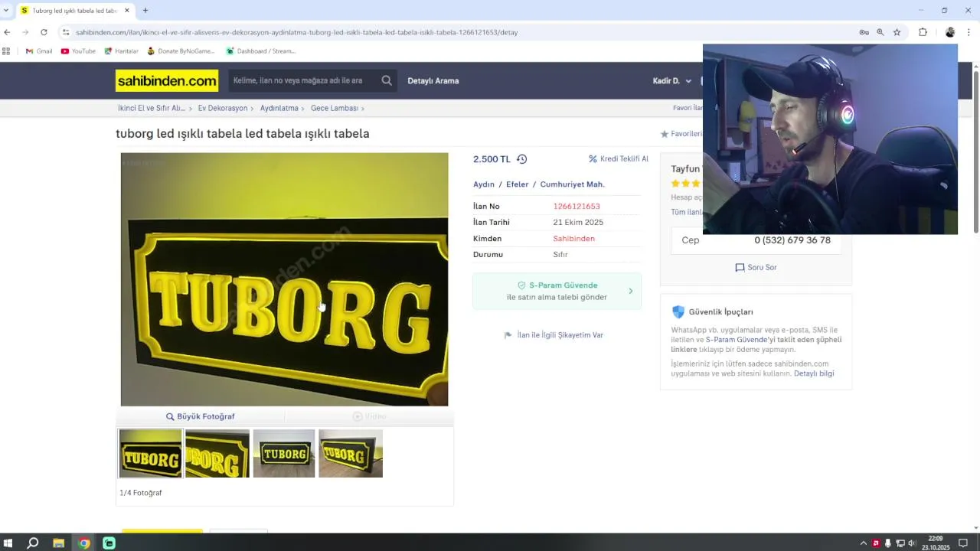Click Cumhuriyet Mah. link
The height and width of the screenshot is (551, 980).
(x=572, y=184)
